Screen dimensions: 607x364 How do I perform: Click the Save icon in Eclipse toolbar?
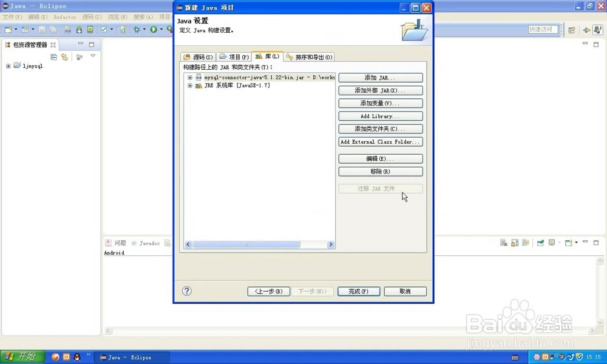tap(42, 29)
